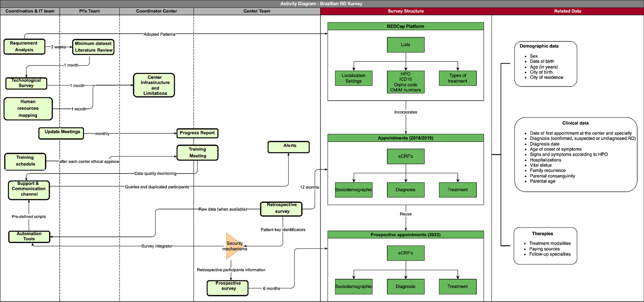Click the HPO ICD10 Orpha code box
This screenshot has width=644, height=302.
click(405, 82)
